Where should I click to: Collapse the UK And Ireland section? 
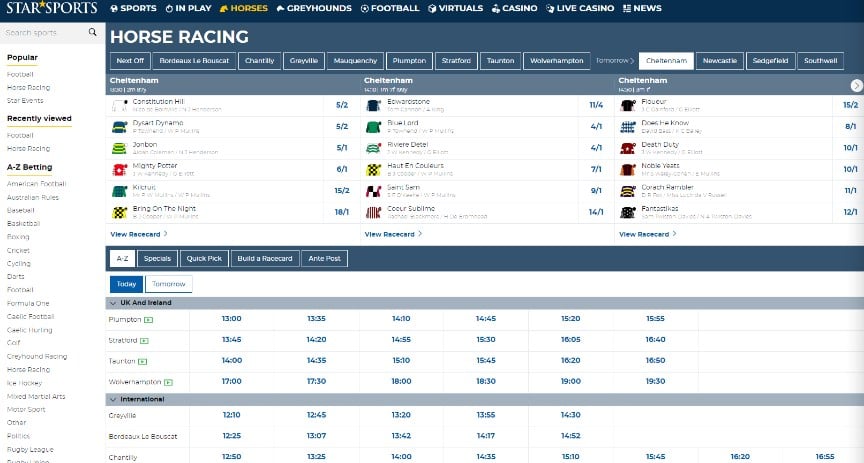point(113,303)
